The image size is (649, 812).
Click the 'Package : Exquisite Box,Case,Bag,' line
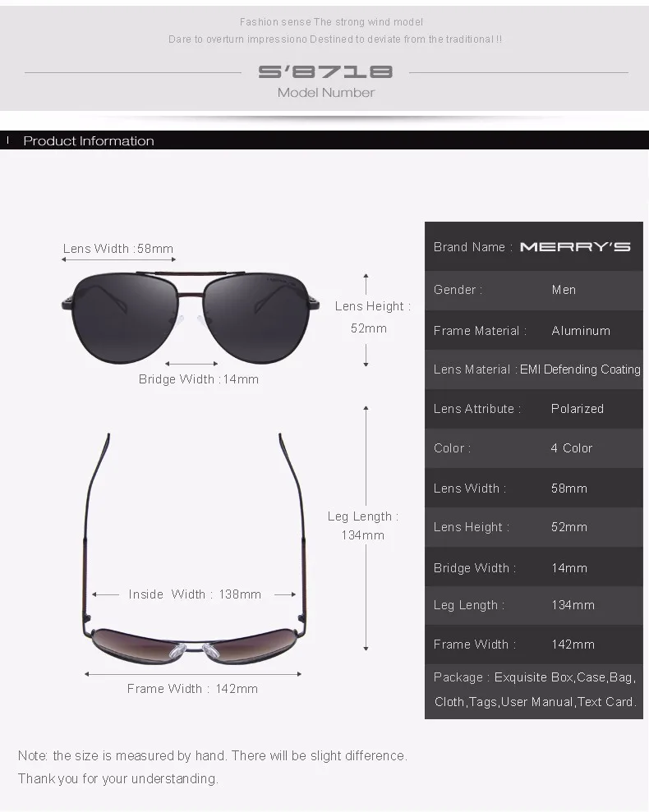tap(535, 677)
